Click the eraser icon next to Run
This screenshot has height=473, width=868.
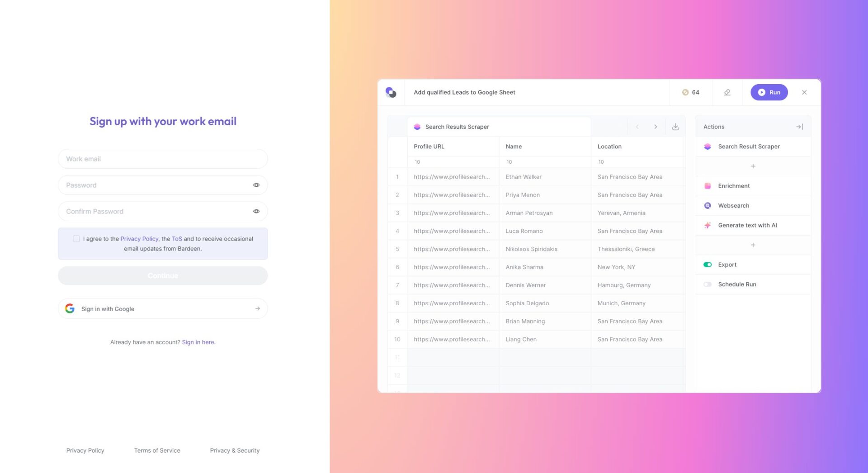click(727, 92)
